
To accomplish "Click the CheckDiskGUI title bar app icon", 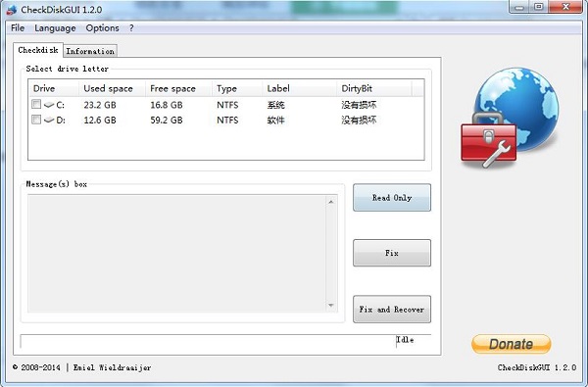I will pyautogui.click(x=11, y=9).
